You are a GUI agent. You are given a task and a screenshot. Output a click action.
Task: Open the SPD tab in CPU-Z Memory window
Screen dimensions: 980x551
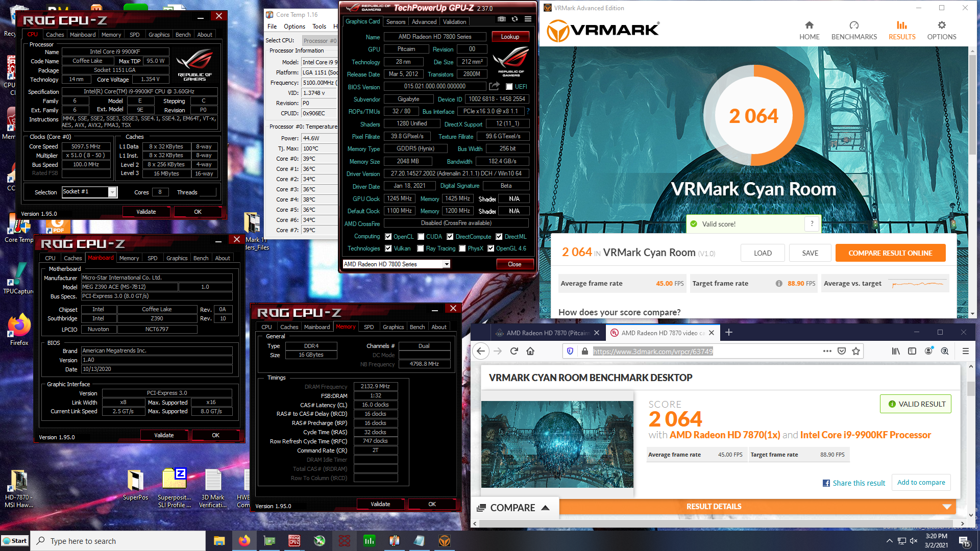tap(369, 327)
